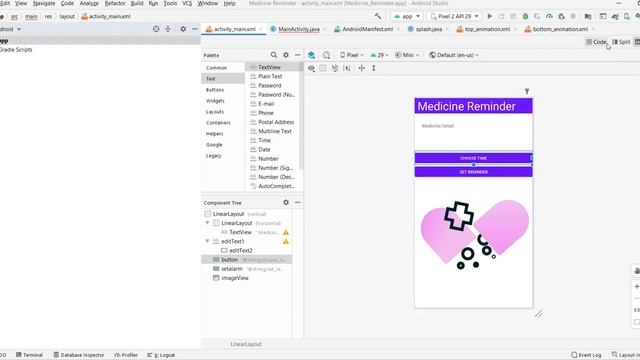Screen dimensions: 640x360
Task: Open the Tools menu
Action: (x=170, y=3)
